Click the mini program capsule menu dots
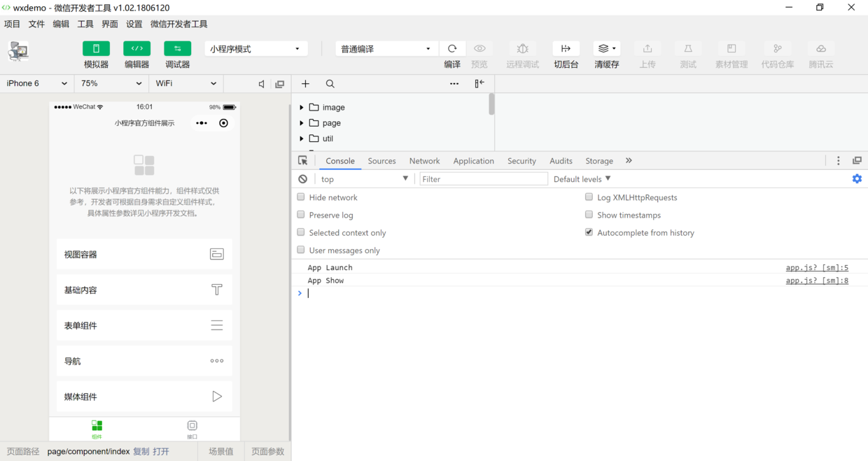868x461 pixels. pyautogui.click(x=202, y=123)
